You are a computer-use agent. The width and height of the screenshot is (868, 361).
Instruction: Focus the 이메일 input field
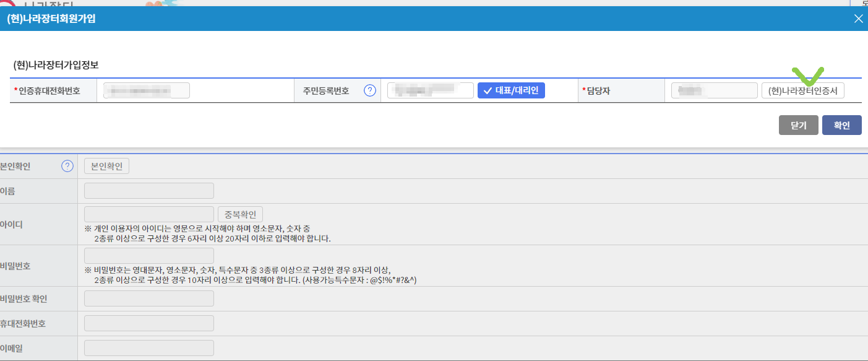149,348
